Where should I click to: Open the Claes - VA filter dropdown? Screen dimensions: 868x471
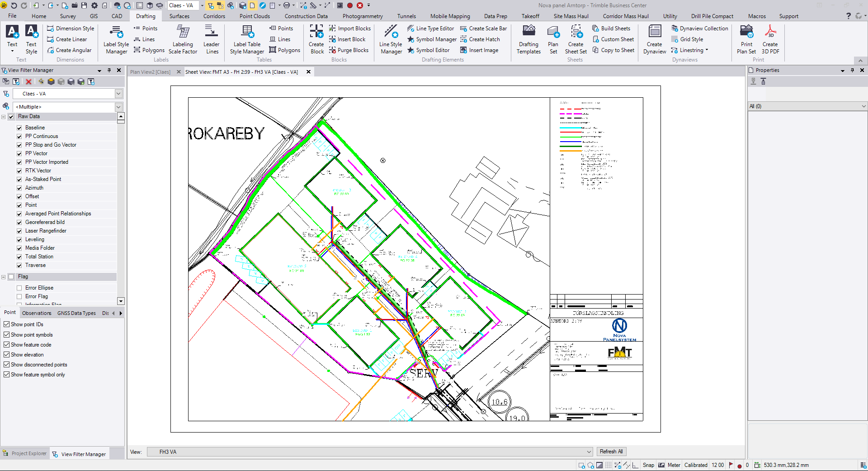pos(118,94)
